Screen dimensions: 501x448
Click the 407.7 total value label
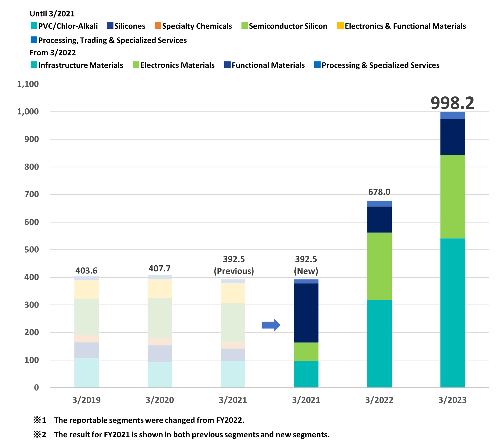click(x=160, y=268)
